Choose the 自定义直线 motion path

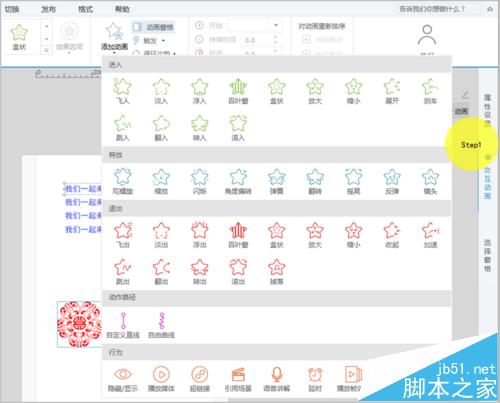[x=123, y=325]
